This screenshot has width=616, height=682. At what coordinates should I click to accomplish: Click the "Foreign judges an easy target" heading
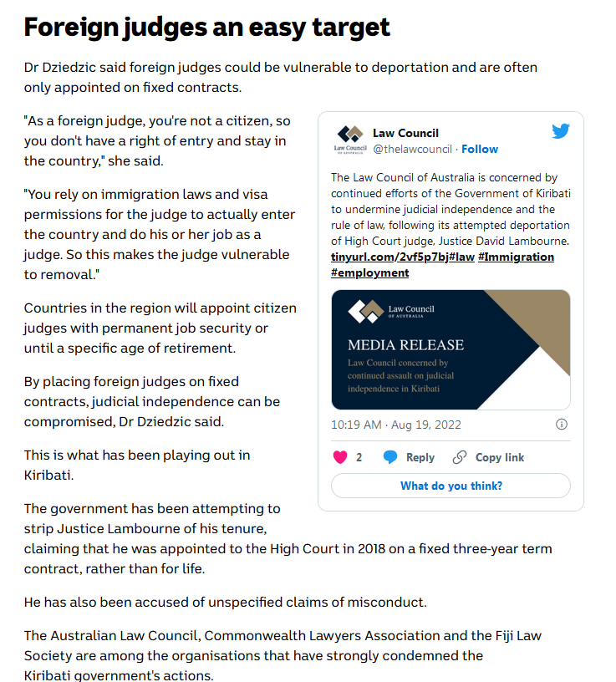click(206, 28)
